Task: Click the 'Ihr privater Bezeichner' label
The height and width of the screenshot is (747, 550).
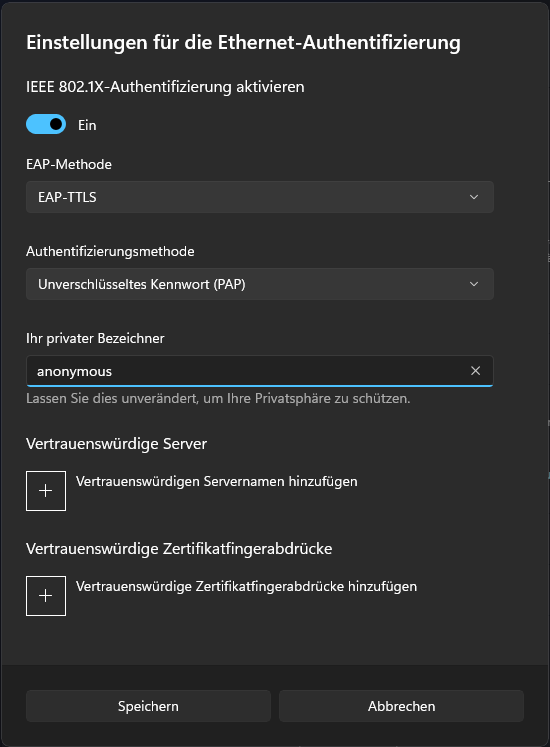Action: (95, 338)
